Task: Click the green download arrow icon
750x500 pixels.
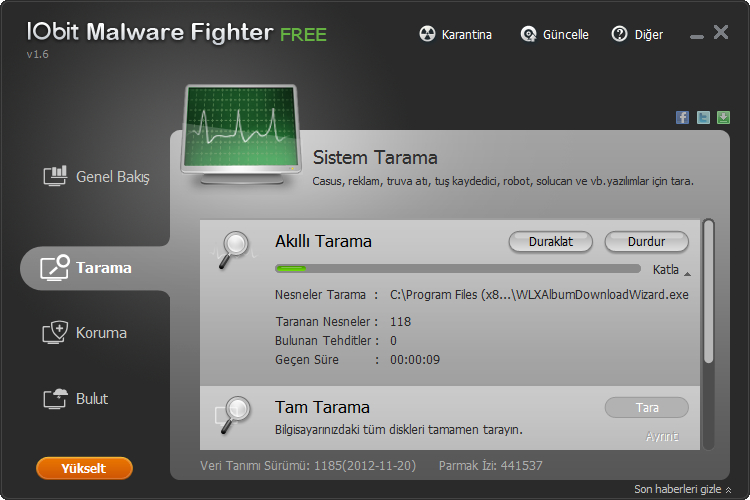Action: (x=723, y=117)
